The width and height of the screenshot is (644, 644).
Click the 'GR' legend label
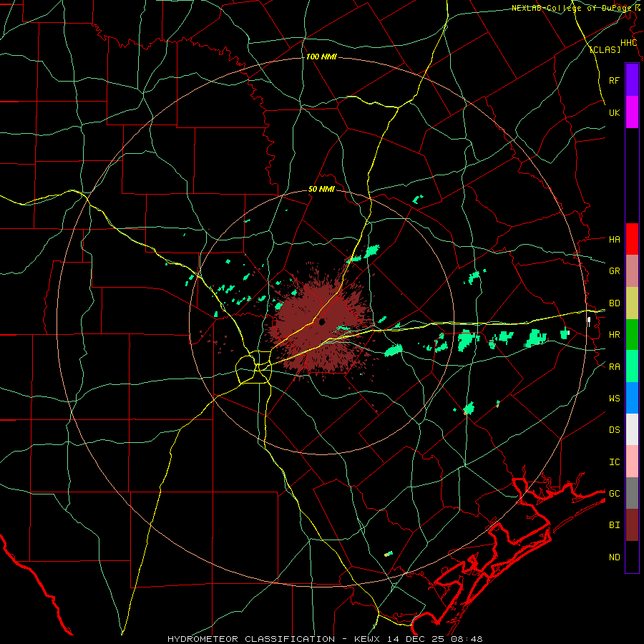[x=614, y=271]
